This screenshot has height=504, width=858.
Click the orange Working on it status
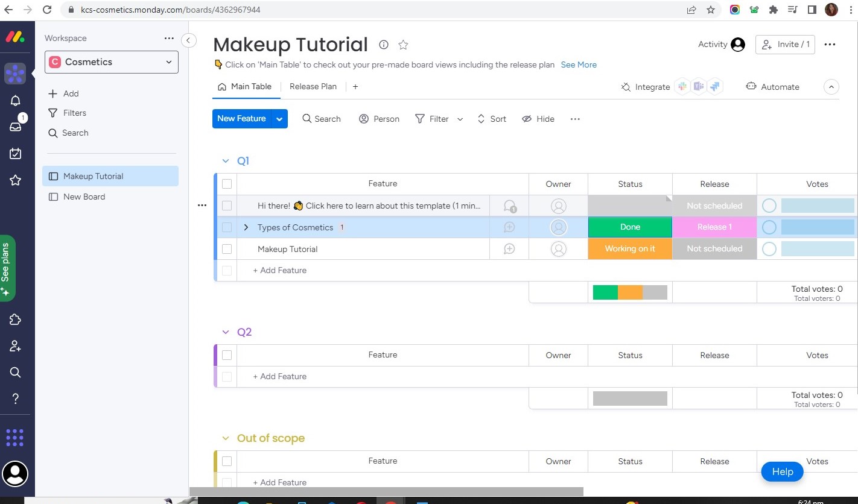(630, 249)
